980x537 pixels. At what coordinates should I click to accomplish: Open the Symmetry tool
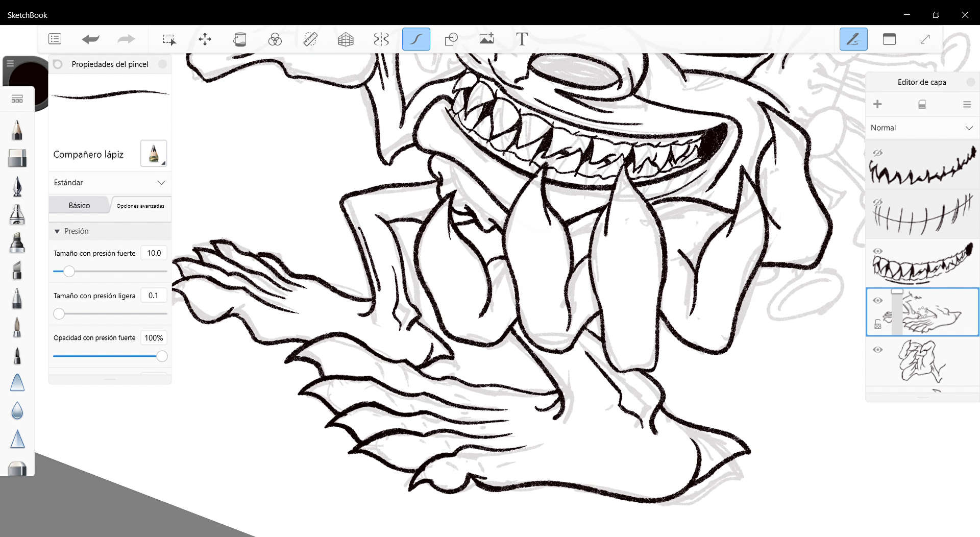coord(381,39)
